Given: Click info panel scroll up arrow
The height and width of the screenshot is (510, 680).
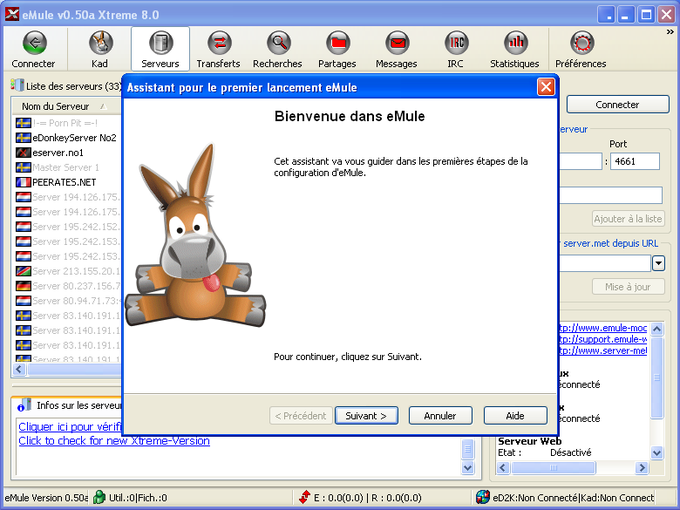Looking at the screenshot, I should point(657,329).
